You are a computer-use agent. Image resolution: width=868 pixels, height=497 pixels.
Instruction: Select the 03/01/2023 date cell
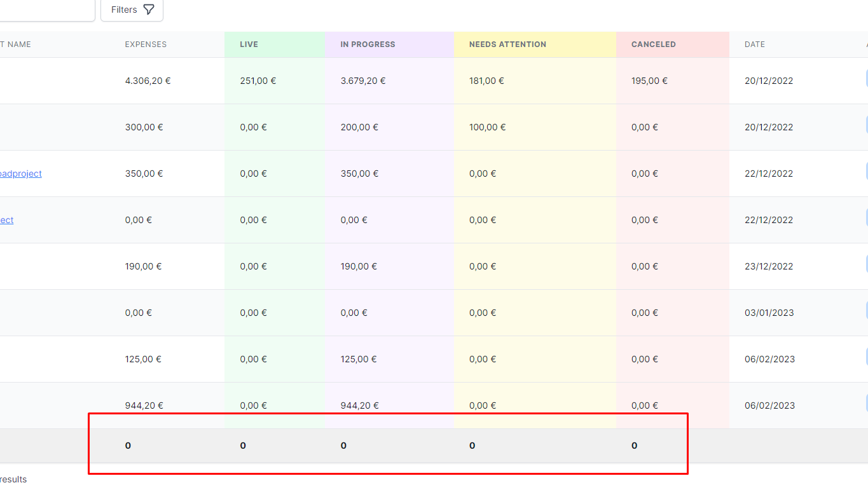click(769, 313)
